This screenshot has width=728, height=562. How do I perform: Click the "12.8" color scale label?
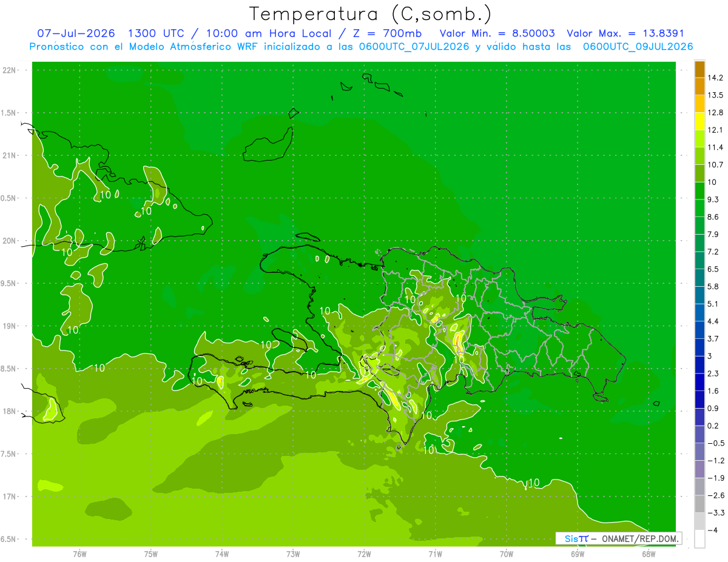[x=715, y=112]
